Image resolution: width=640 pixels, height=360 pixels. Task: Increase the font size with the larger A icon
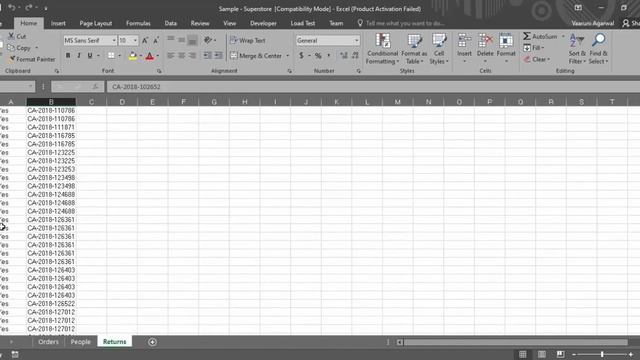[x=145, y=40]
